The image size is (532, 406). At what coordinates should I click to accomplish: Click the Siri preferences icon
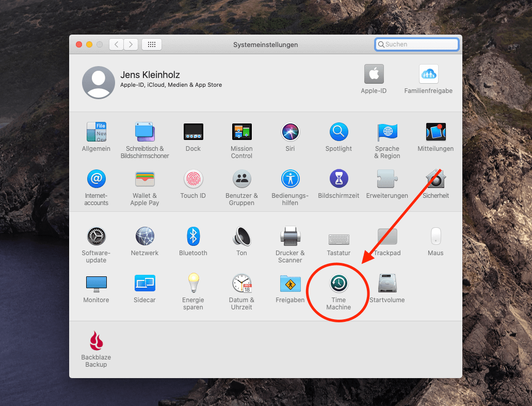coord(290,132)
